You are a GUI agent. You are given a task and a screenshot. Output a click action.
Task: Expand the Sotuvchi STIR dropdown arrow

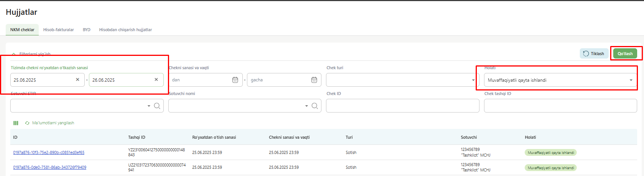pos(149,106)
